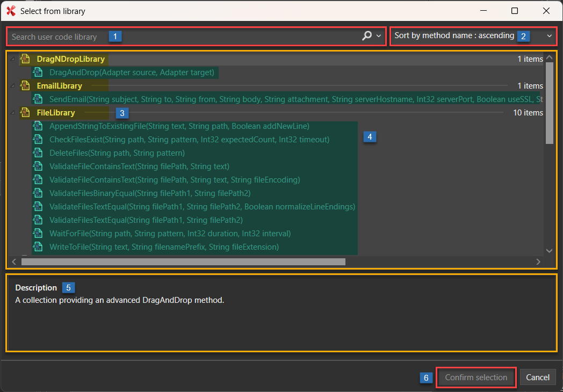Select ValidateFilesBinaryEqual method
The height and width of the screenshot is (392, 563).
click(x=150, y=193)
